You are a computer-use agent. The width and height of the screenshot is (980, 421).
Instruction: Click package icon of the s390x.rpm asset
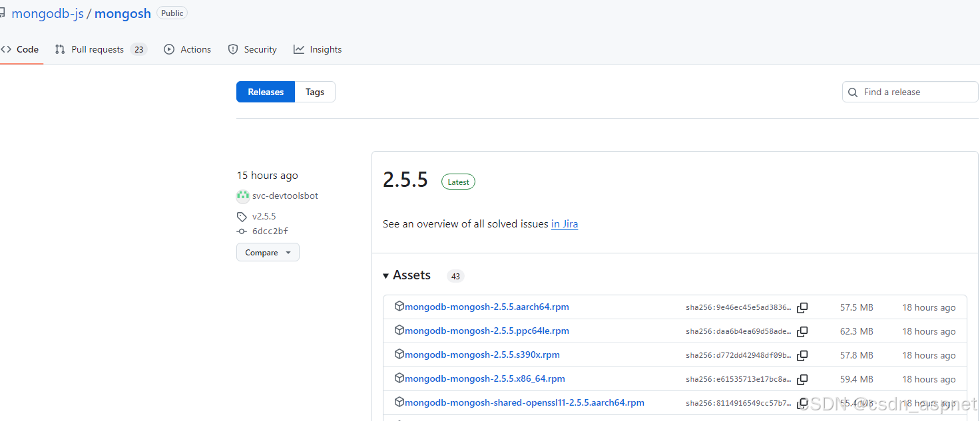click(x=399, y=354)
